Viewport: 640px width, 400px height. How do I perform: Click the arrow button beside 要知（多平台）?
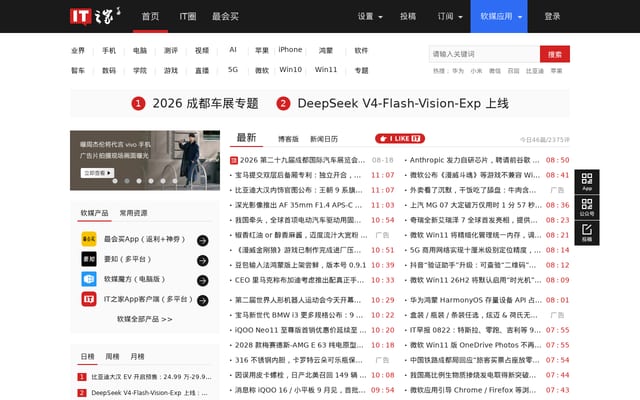pyautogui.click(x=202, y=260)
